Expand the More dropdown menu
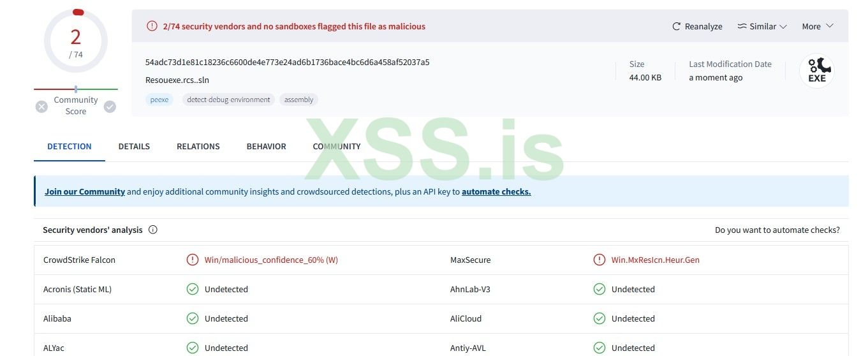868x356 pixels. tap(818, 26)
